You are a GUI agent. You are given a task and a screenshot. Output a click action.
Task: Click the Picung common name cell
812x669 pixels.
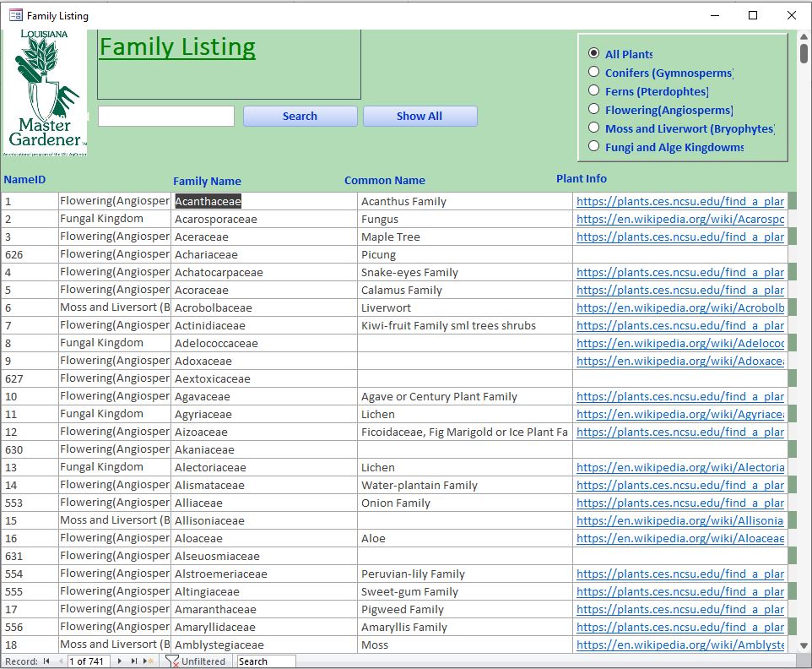[x=464, y=254]
